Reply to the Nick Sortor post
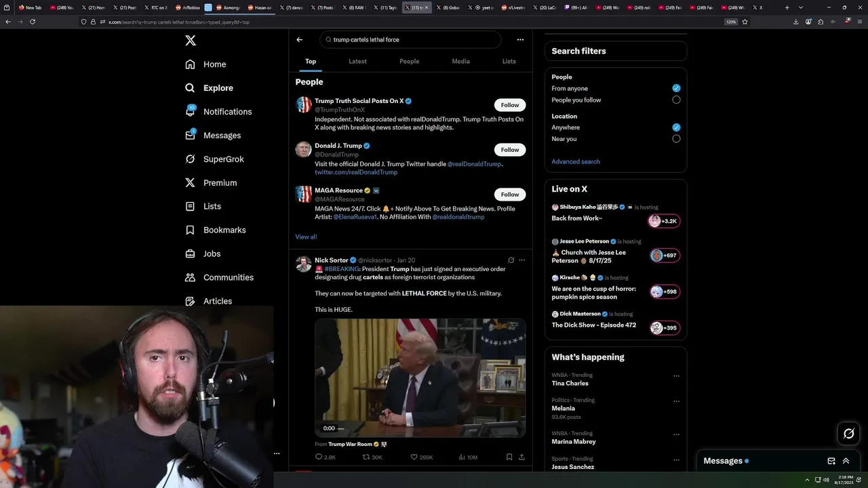Screen dimensions: 868x488 coord(325,457)
